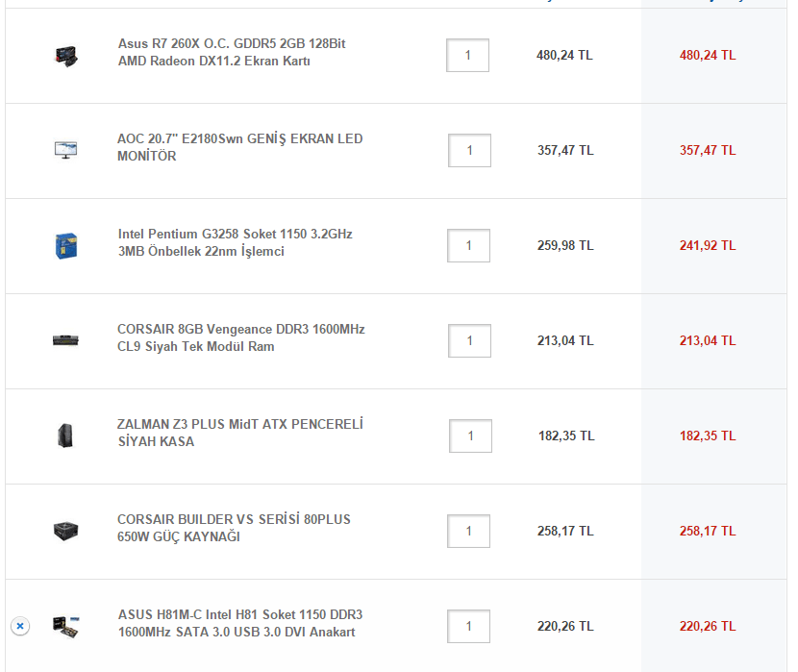Click the Corsair power supply thumbnail
This screenshot has height=672, width=798.
coord(65,531)
